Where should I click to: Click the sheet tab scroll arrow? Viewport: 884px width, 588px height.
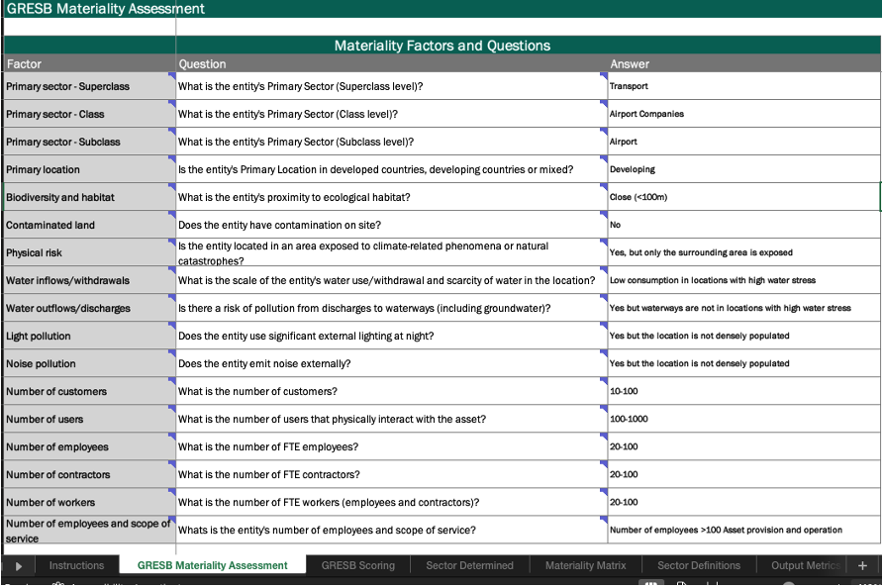[19, 566]
